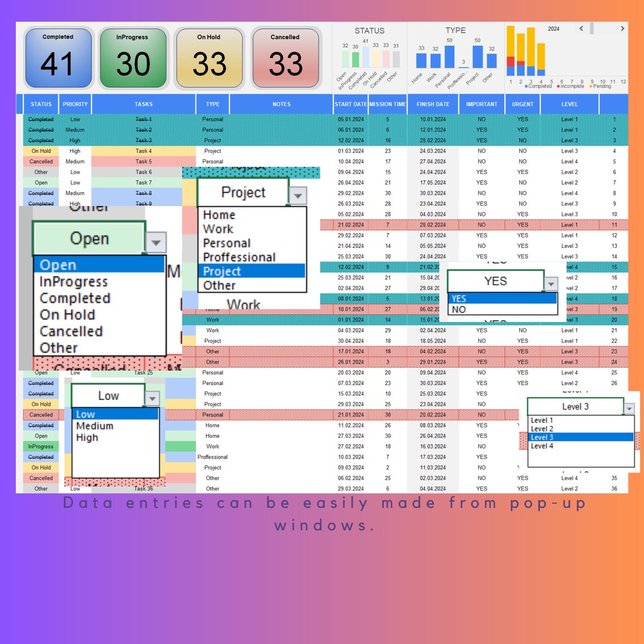Click the next year arrow beside 2024
Viewport: 644px width, 644px height.
622,28
